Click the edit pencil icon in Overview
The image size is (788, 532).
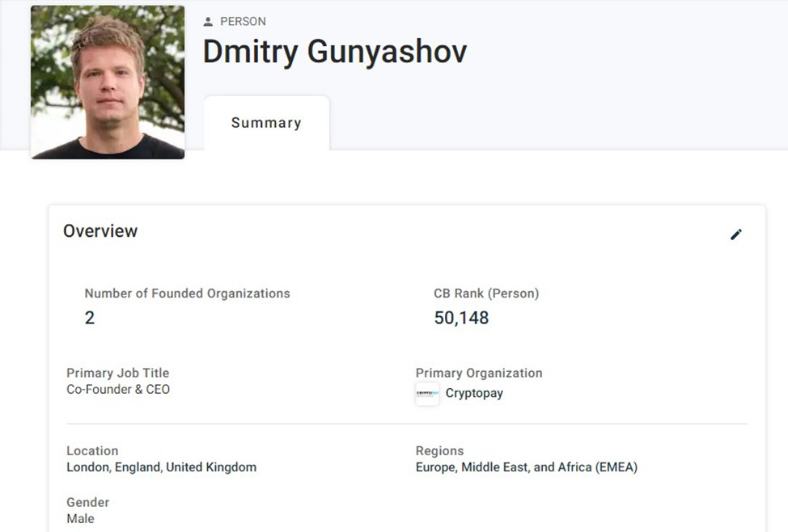735,234
